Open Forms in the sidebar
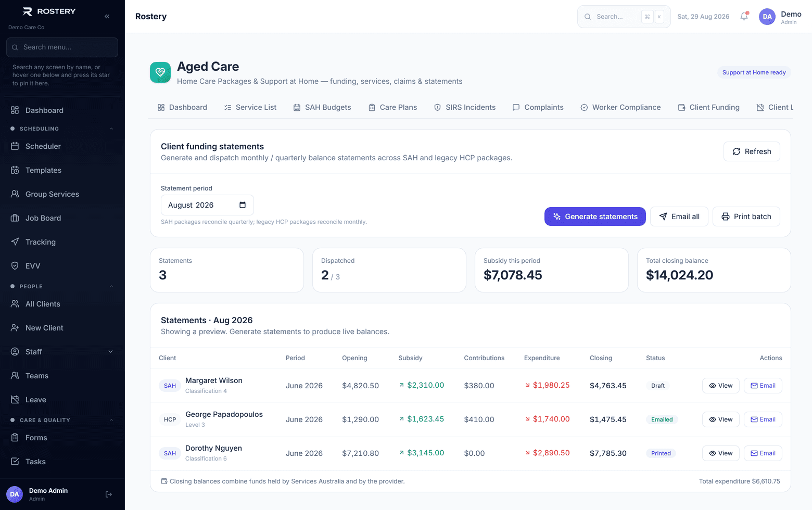Viewport: 812px width, 510px height. 62,438
